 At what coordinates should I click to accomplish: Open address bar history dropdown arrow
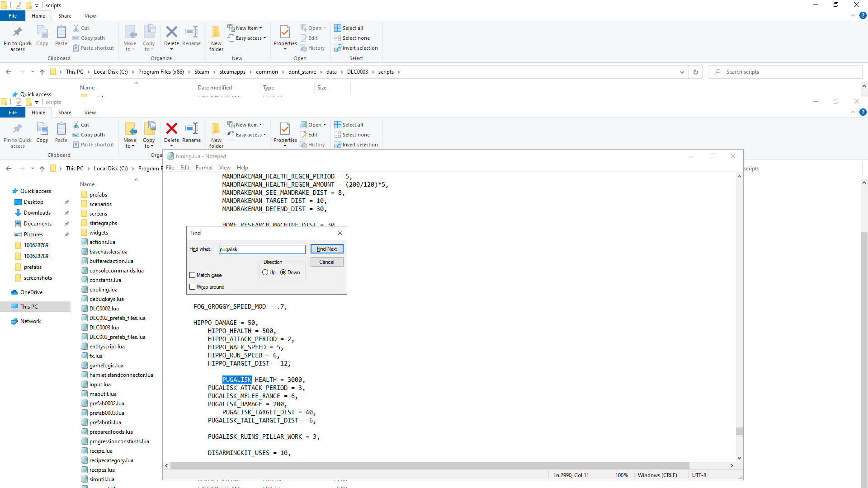(682, 72)
